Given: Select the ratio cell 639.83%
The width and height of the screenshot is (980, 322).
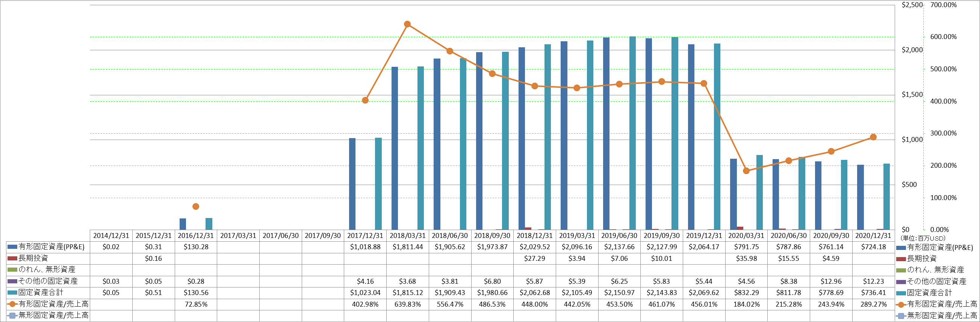Looking at the screenshot, I should [x=407, y=304].
